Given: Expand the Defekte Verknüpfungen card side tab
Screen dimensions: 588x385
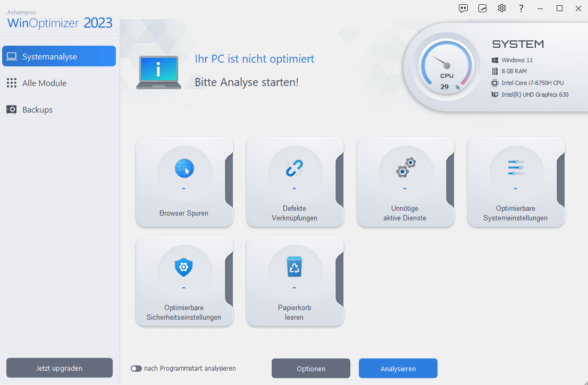Looking at the screenshot, I should [x=340, y=182].
